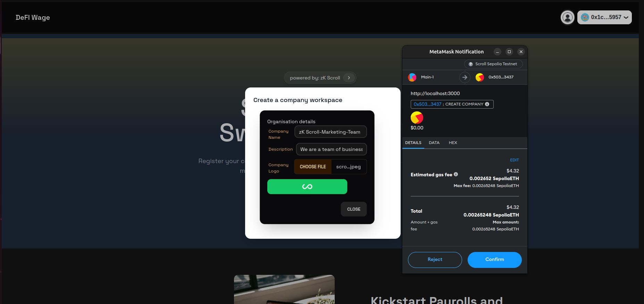Click the $0.00 amount text
Image resolution: width=644 pixels, height=304 pixels.
[x=417, y=128]
